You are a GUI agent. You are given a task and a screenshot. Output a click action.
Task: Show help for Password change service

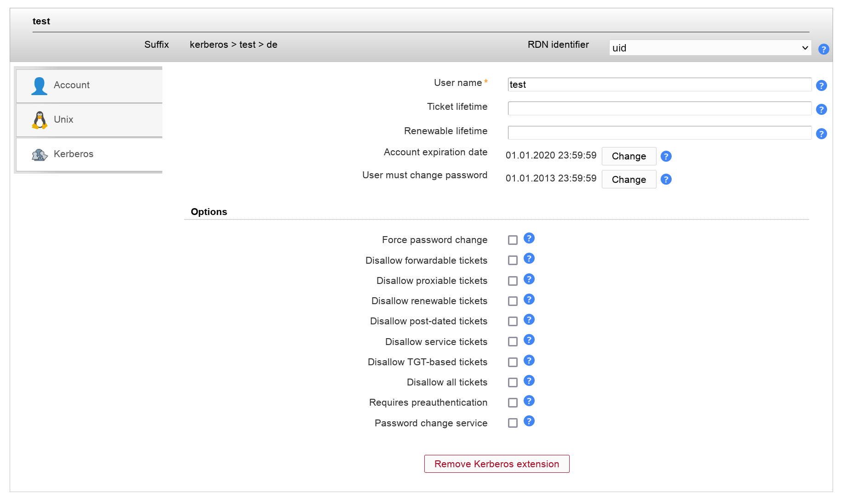click(529, 421)
